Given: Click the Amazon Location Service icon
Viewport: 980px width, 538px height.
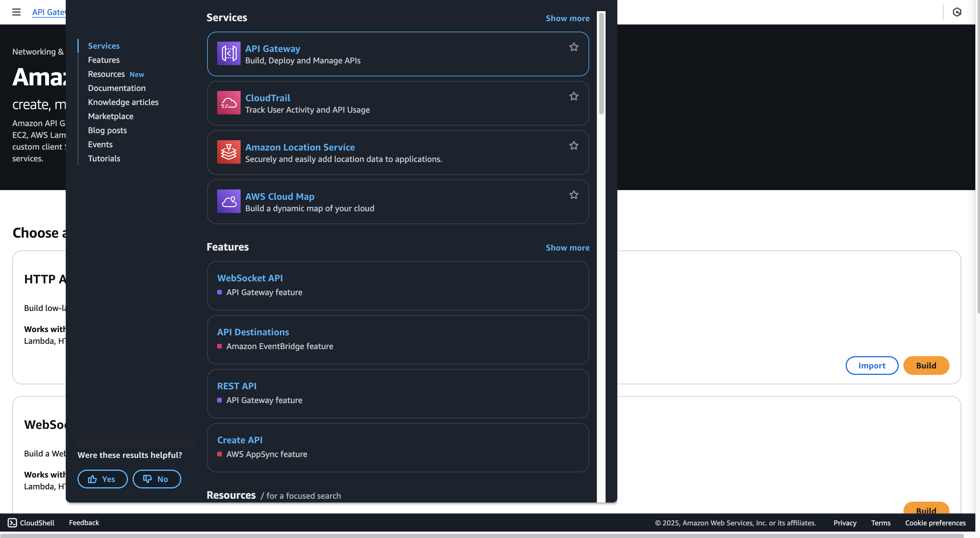Looking at the screenshot, I should [229, 152].
